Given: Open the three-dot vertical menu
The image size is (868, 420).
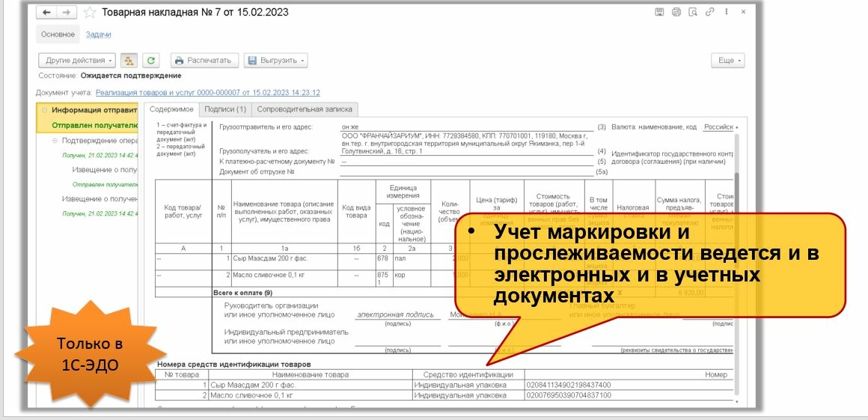Looking at the screenshot, I should [x=726, y=12].
